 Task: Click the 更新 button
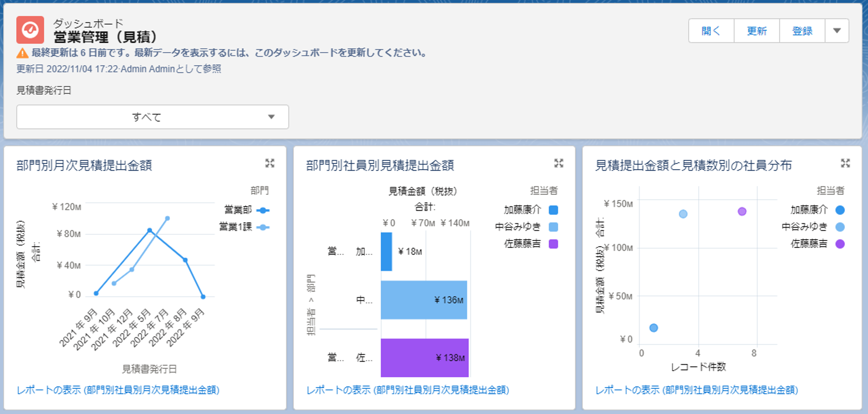pyautogui.click(x=757, y=31)
